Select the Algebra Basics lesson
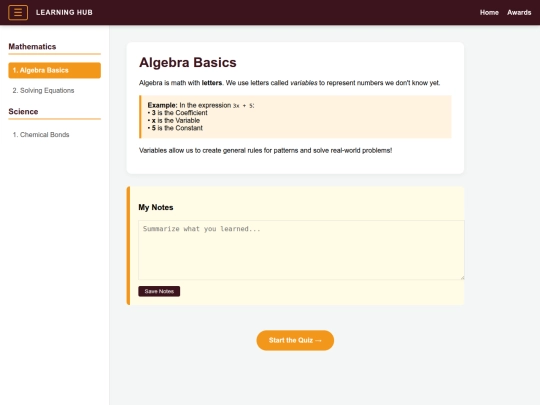The height and width of the screenshot is (405, 540). pos(54,70)
